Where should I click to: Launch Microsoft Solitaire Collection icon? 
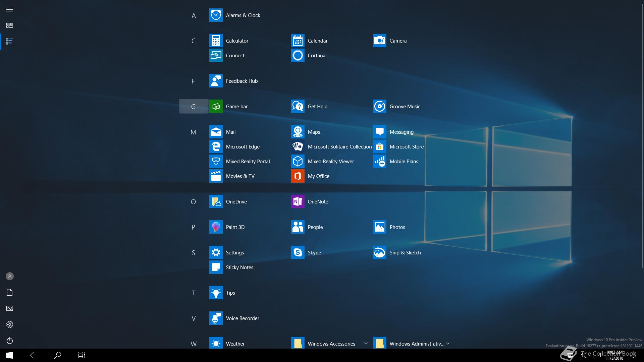pyautogui.click(x=298, y=146)
